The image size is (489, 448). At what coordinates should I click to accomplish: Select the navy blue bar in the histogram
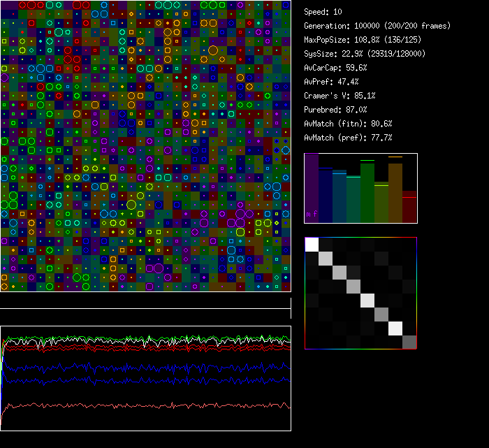coord(326,195)
